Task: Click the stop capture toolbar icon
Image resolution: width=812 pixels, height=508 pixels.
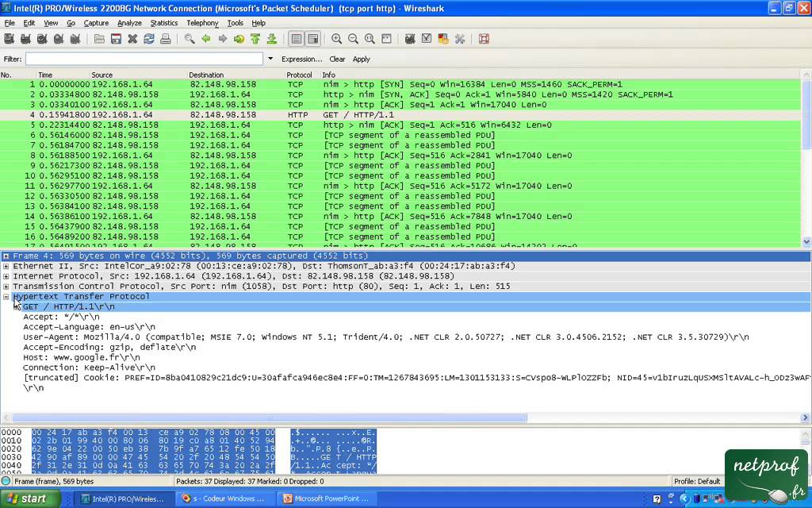Action: 59,39
